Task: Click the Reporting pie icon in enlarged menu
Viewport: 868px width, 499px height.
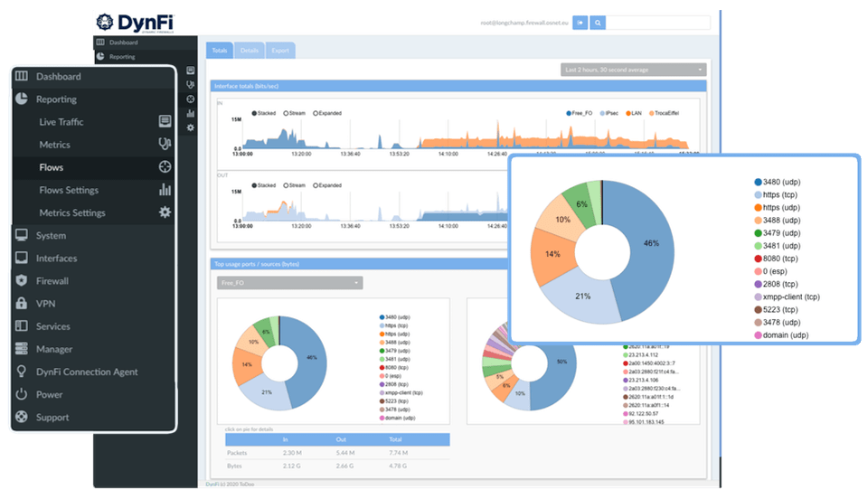Action: click(22, 99)
